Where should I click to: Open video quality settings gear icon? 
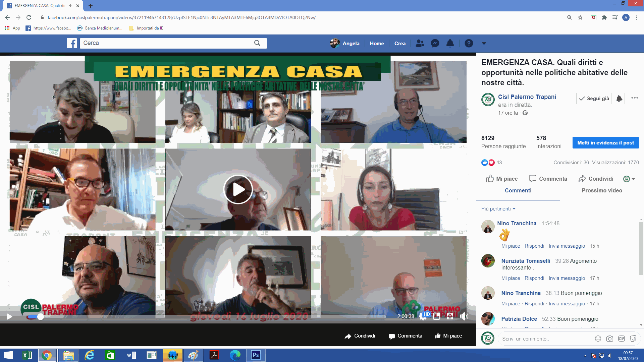click(x=423, y=316)
